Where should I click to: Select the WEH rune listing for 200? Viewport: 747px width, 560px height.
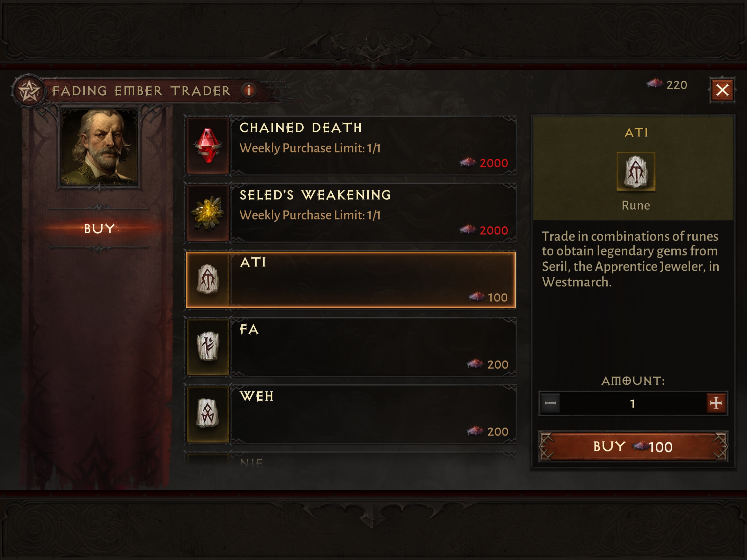coord(351,414)
